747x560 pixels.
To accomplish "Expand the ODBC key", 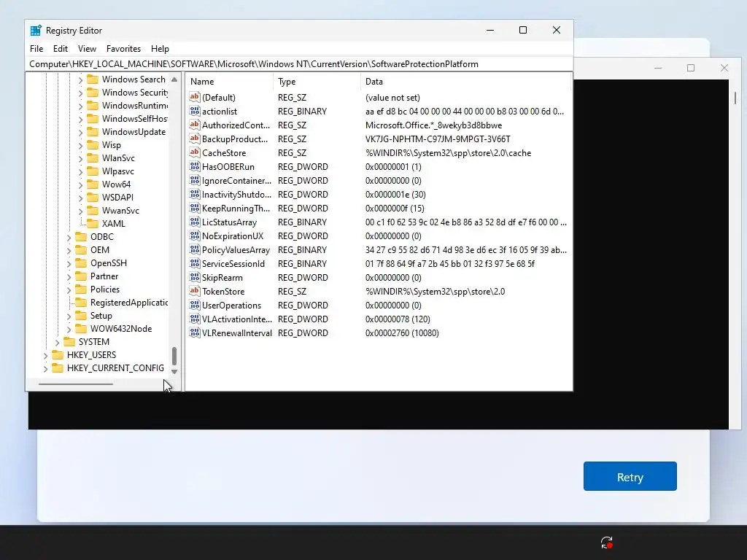I will coord(69,237).
